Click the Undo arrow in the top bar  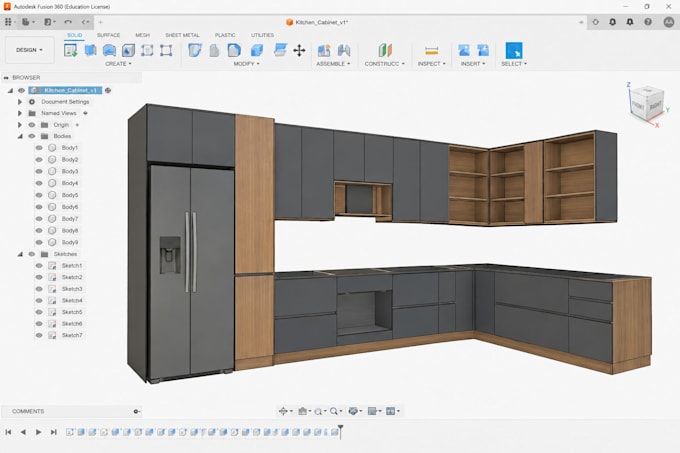[68, 22]
